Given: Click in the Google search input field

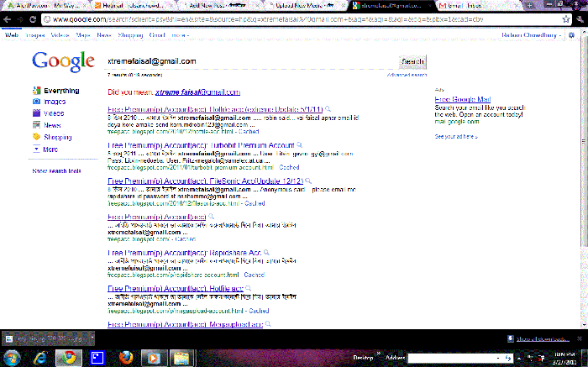Looking at the screenshot, I should click(x=251, y=61).
